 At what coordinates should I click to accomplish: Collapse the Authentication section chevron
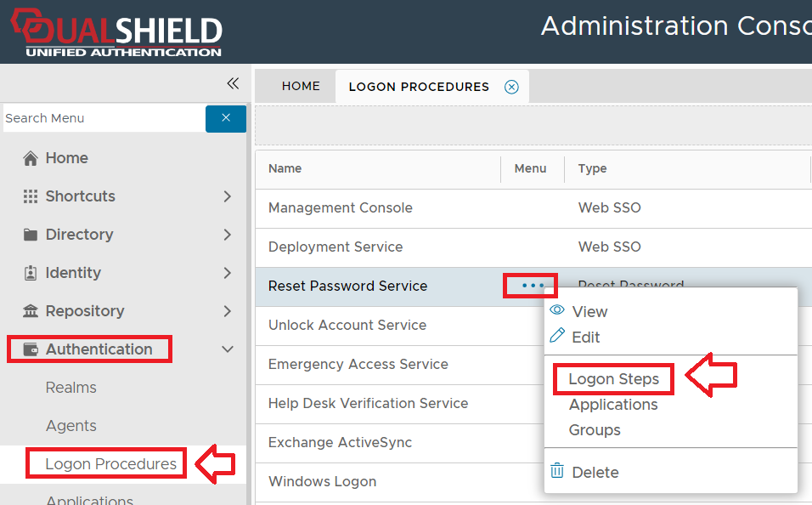(x=227, y=349)
